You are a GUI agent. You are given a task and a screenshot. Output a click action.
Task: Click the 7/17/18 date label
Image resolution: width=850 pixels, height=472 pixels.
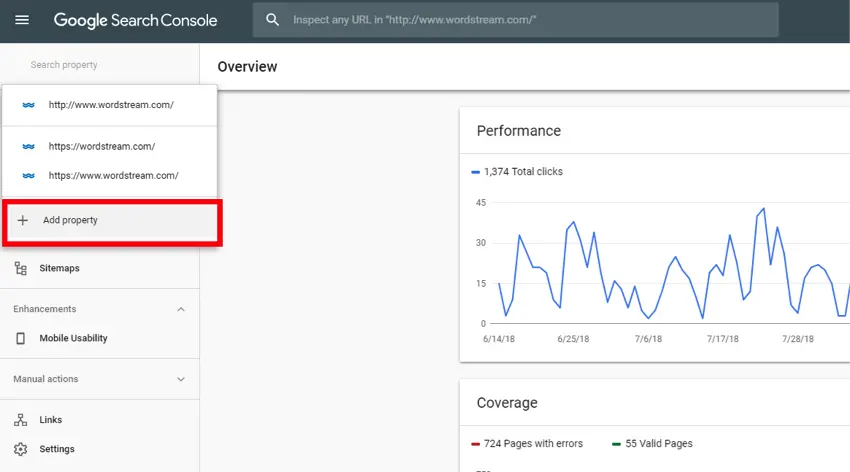click(723, 339)
